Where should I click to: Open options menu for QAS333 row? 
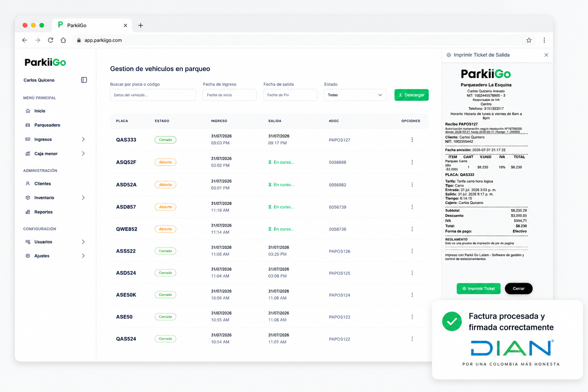tap(412, 140)
